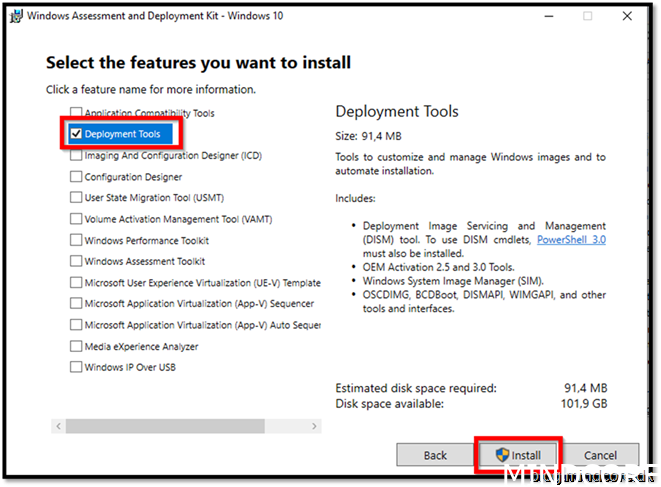Tick the Configuration Designer checkbox
The width and height of the screenshot is (661, 487).
click(x=76, y=177)
